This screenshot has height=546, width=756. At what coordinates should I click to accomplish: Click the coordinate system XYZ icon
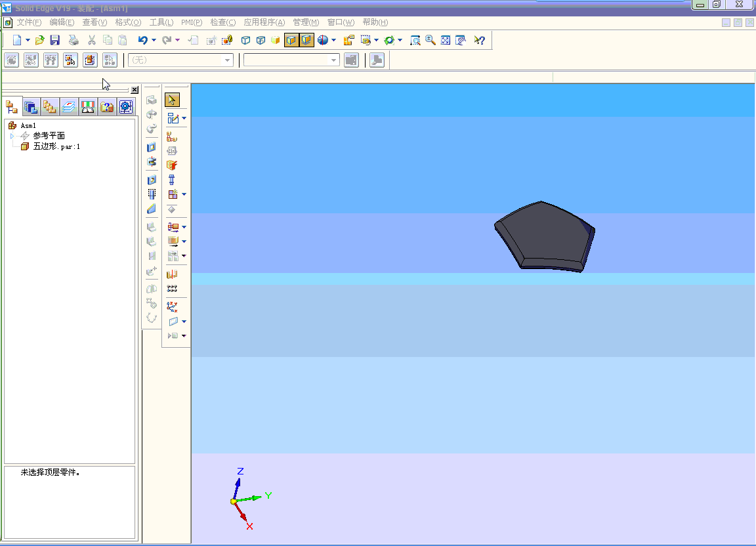pyautogui.click(x=172, y=306)
